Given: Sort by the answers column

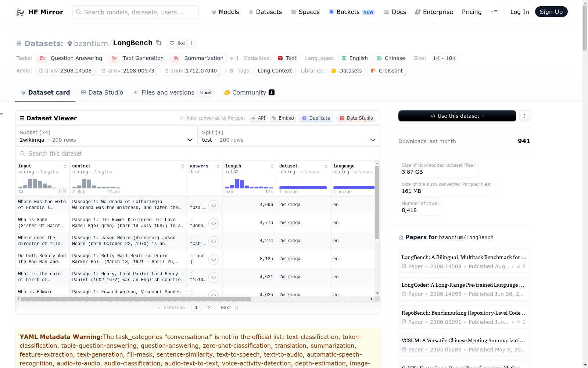Looking at the screenshot, I should (218, 166).
